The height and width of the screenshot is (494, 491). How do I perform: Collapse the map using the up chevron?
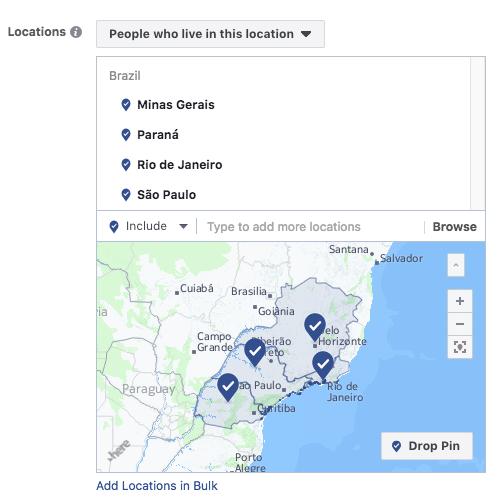(456, 265)
